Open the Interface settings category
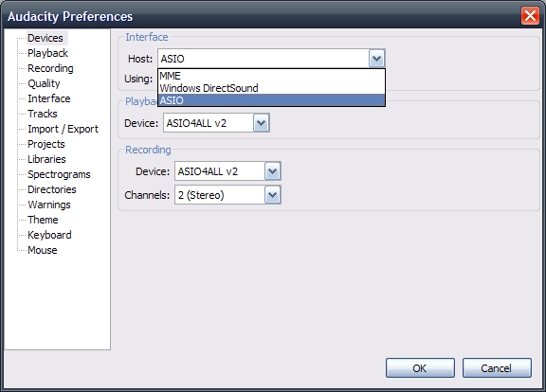 click(x=49, y=98)
